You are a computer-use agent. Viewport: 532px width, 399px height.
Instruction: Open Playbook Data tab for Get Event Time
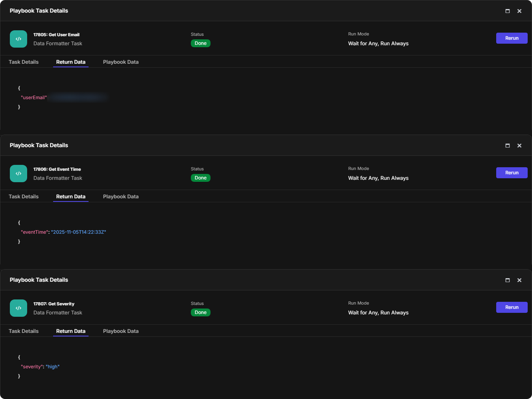pyautogui.click(x=121, y=197)
